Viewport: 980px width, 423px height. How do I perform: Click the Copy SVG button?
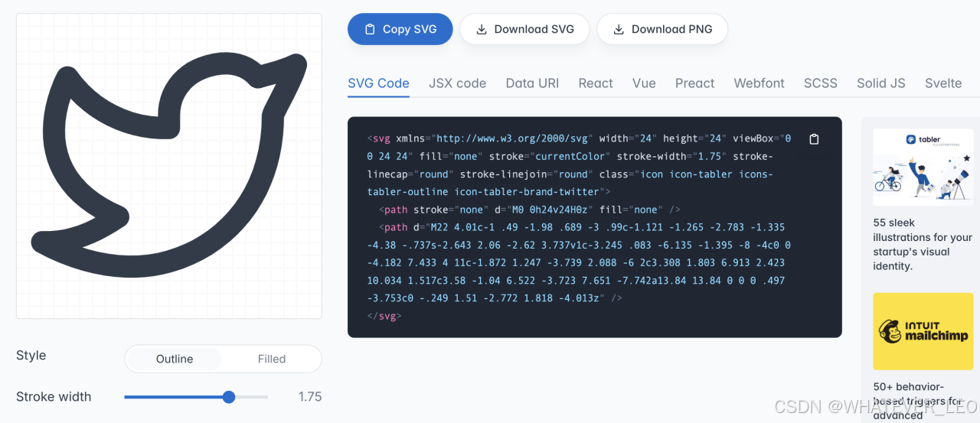(400, 29)
